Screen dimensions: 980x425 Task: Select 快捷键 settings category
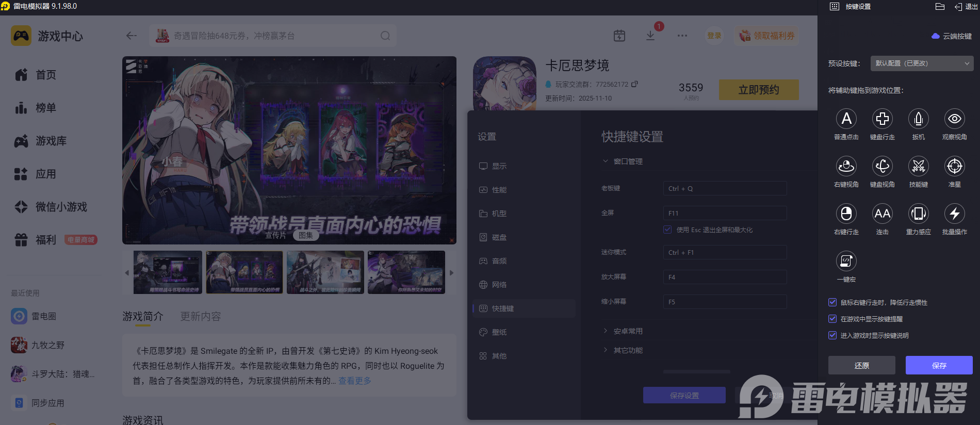(524, 308)
